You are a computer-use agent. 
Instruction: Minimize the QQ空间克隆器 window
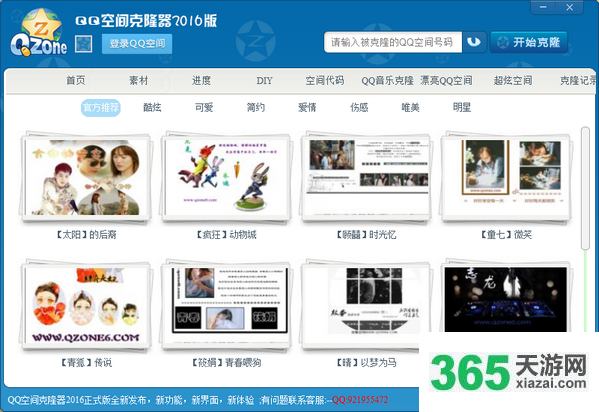click(x=543, y=7)
